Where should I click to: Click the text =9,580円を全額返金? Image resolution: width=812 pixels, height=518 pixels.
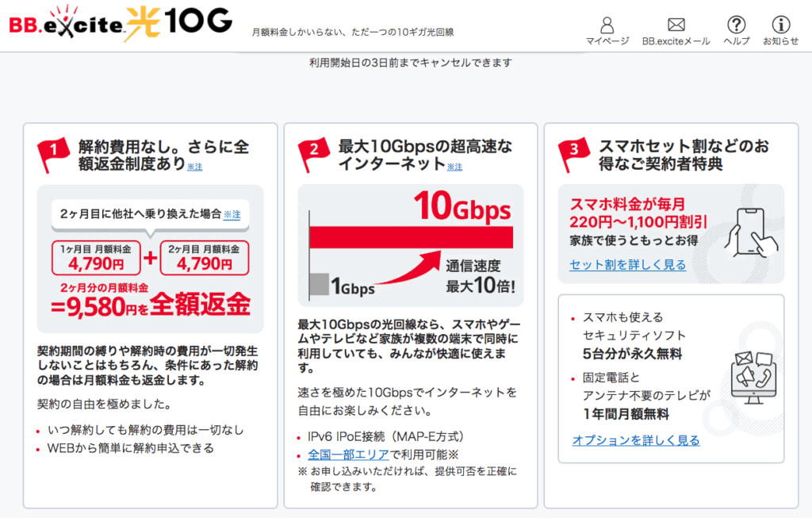pos(151,305)
